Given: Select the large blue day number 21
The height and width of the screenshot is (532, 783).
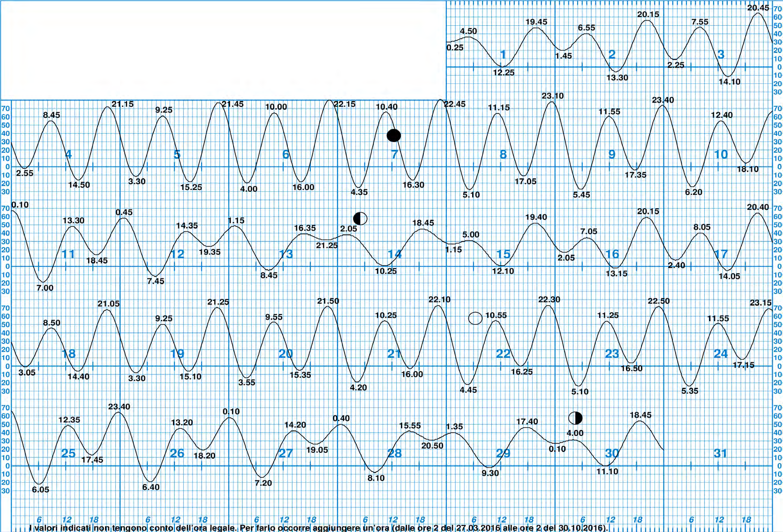Looking at the screenshot, I should 394,354.
